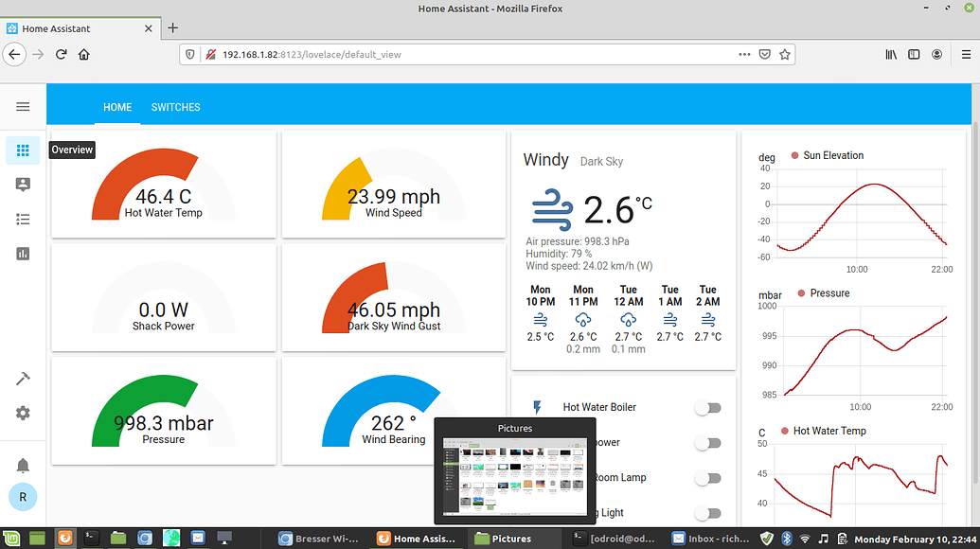This screenshot has height=549, width=980.
Task: Click the user avatar R in sidebar
Action: (23, 497)
